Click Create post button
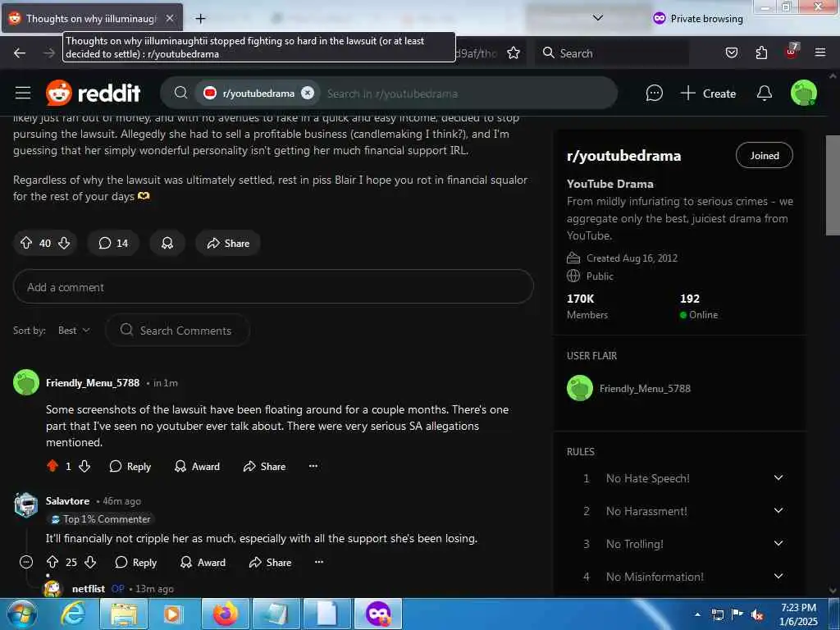Viewport: 840px width, 630px height. click(x=708, y=94)
